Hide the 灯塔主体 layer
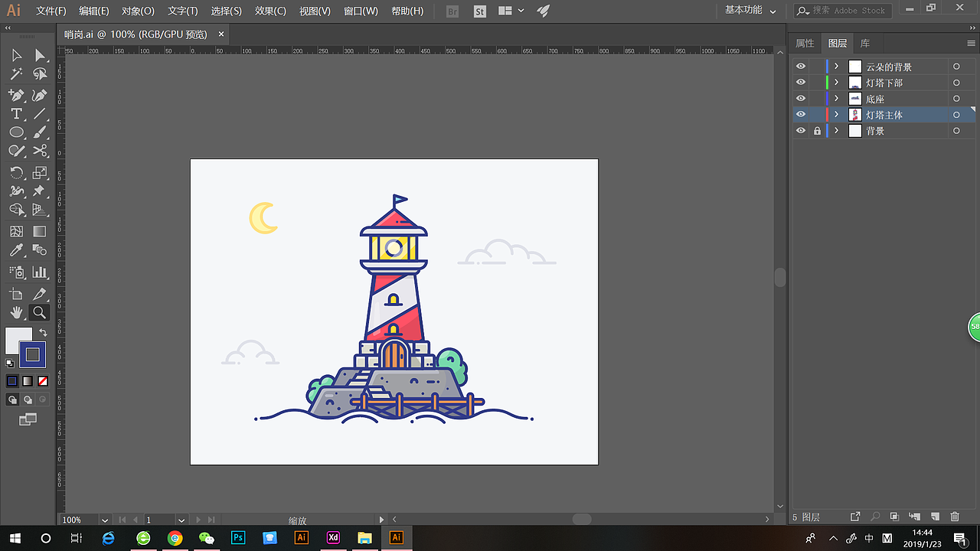 [801, 115]
